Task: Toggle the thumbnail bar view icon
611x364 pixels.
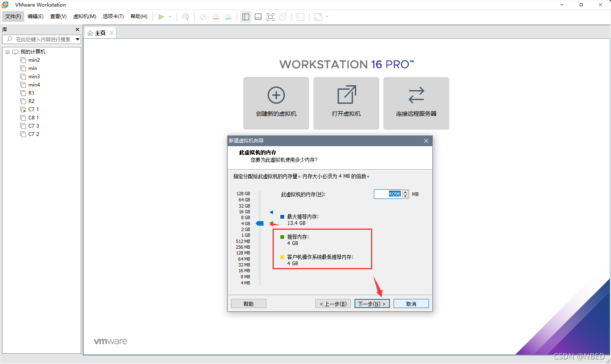Action: [x=258, y=17]
